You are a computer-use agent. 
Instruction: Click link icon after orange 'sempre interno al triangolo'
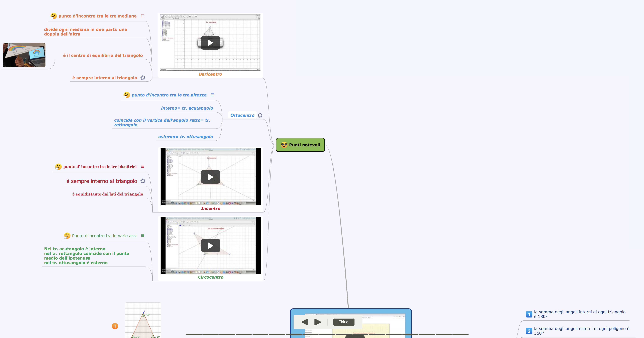pyautogui.click(x=143, y=78)
